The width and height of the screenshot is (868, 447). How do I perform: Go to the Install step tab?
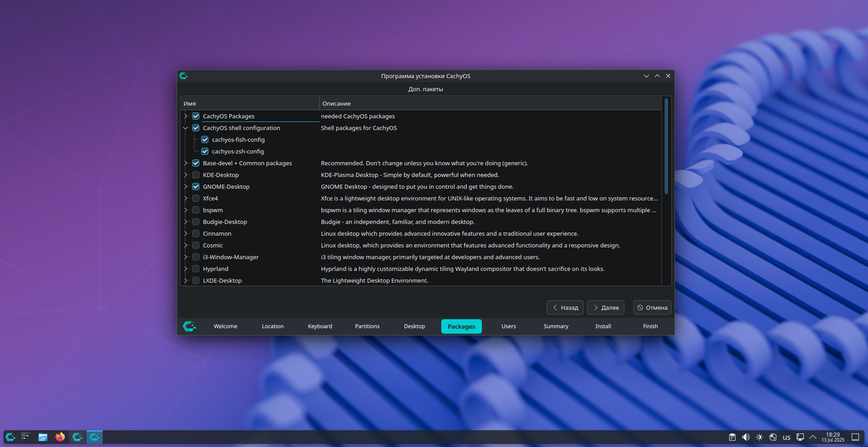(x=603, y=326)
